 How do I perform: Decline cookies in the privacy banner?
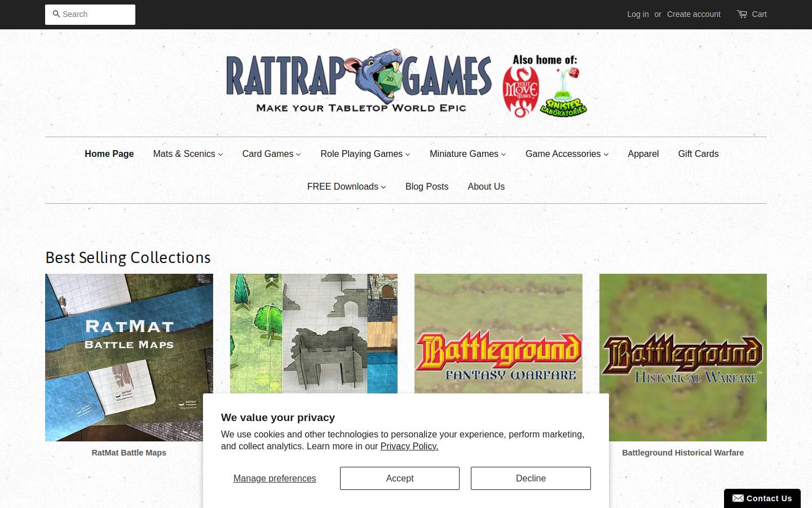[531, 478]
